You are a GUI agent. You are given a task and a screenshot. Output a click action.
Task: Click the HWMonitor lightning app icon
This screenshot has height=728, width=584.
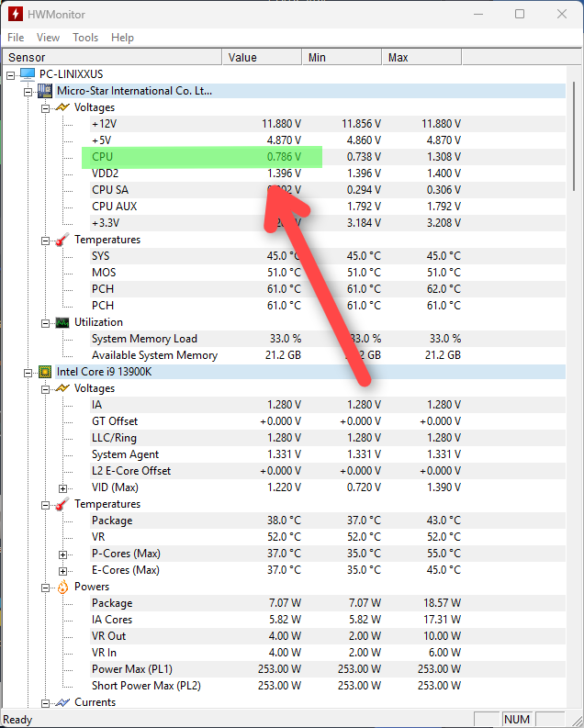coord(15,14)
